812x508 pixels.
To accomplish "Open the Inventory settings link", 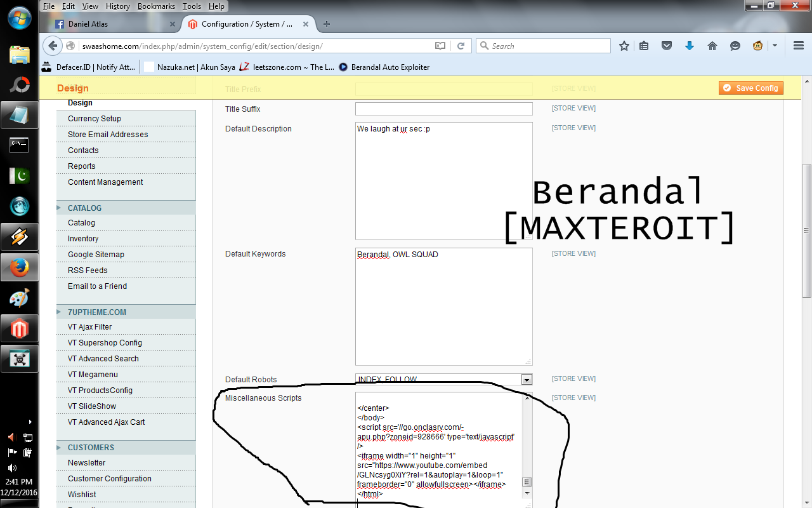I will [83, 239].
